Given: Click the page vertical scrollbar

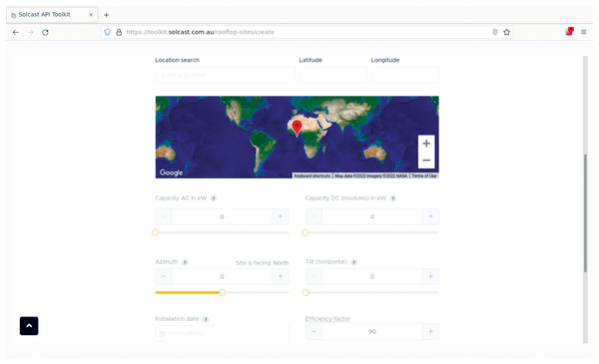Looking at the screenshot, I should 585,213.
